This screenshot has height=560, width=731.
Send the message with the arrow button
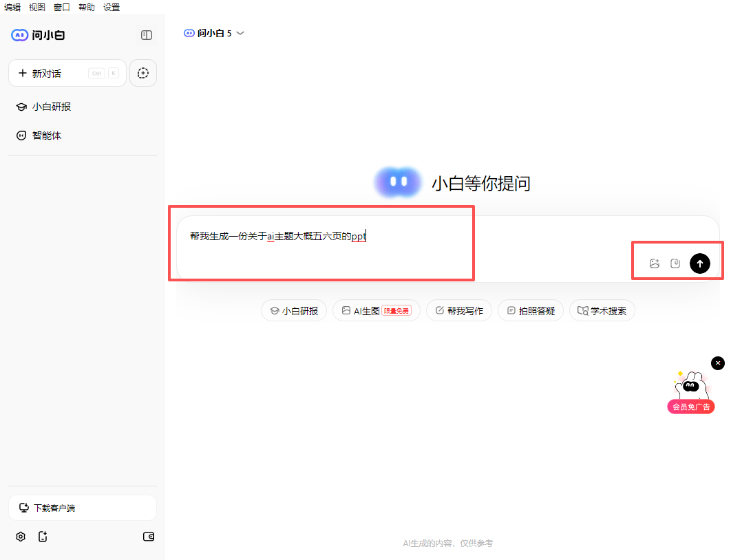click(700, 263)
